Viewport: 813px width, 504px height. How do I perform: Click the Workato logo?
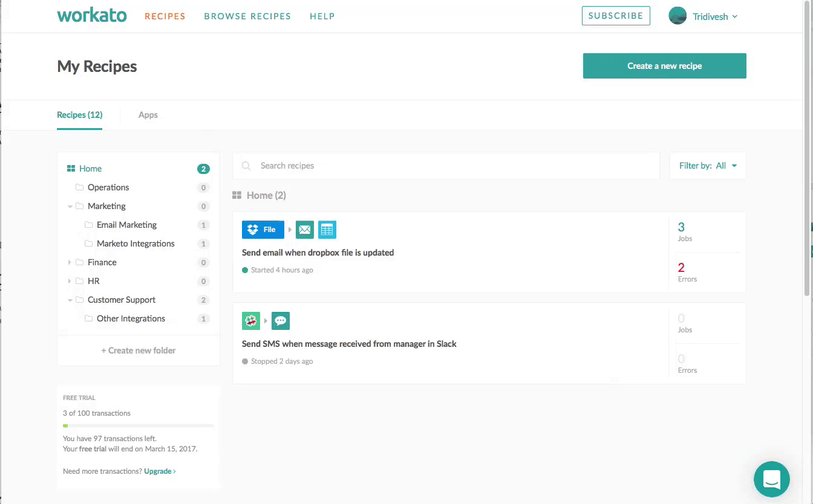click(92, 16)
